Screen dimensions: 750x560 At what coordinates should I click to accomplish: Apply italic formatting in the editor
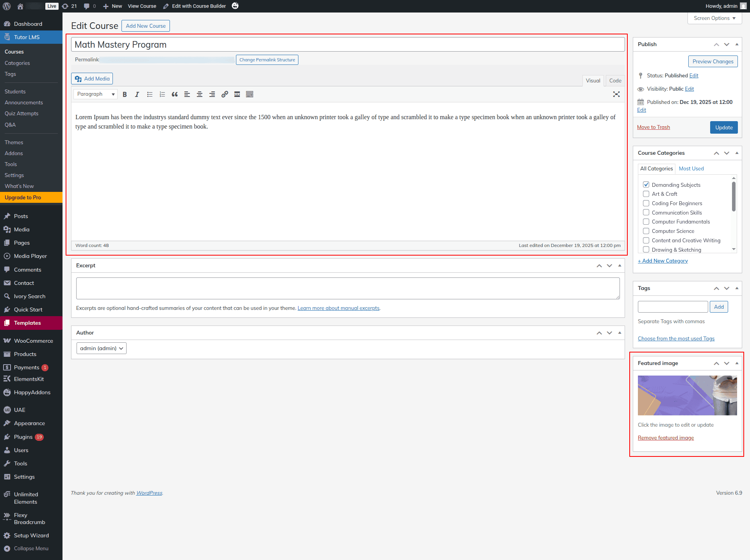coord(137,94)
